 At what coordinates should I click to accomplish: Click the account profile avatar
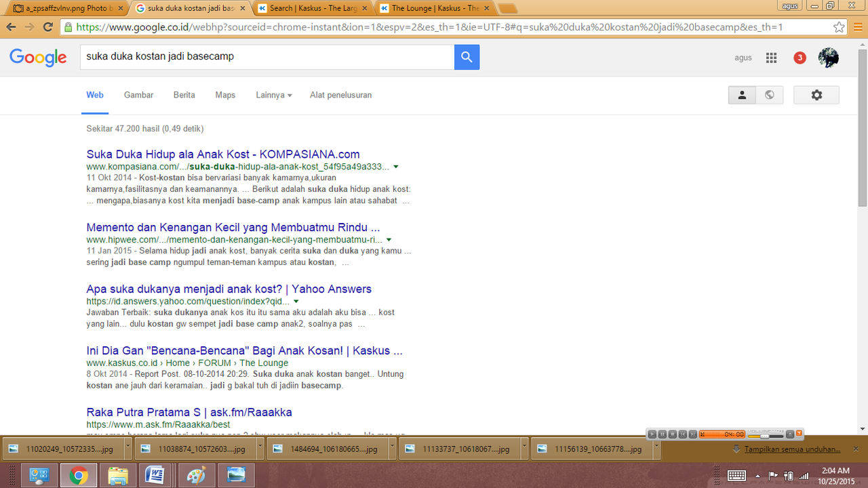828,58
